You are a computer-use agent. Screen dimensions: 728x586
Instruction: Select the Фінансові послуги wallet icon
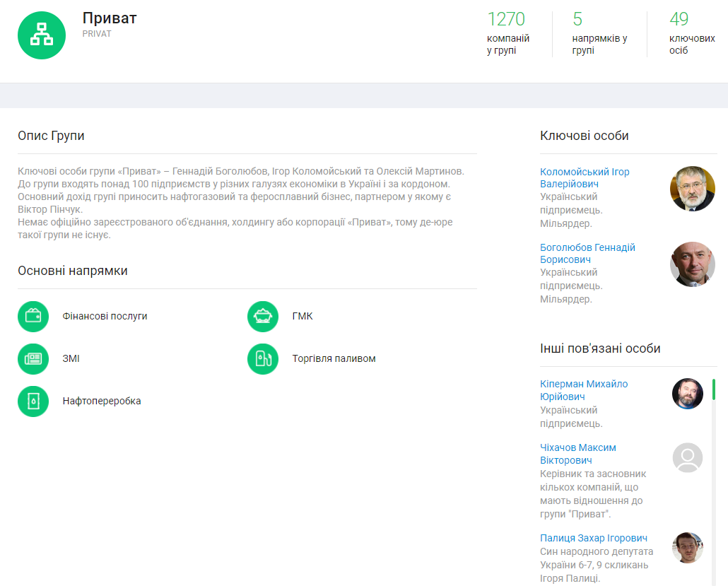point(33,316)
